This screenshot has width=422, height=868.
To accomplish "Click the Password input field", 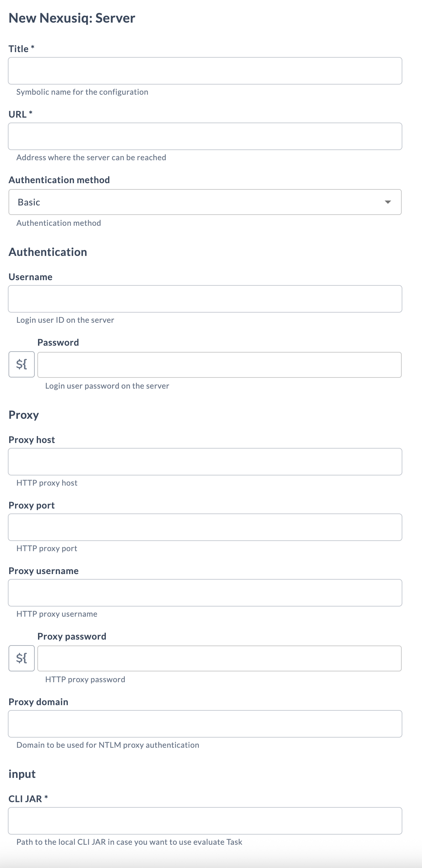I will point(219,365).
